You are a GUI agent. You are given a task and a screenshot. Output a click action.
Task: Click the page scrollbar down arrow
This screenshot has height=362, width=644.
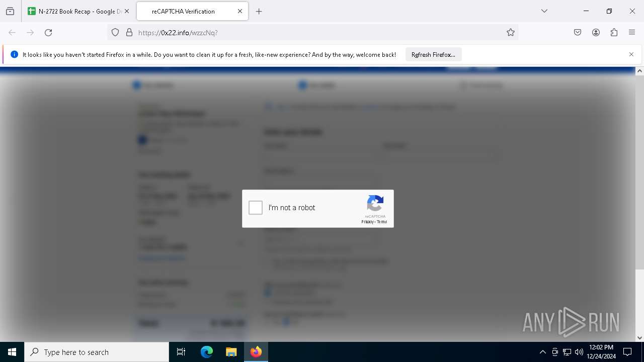639,338
